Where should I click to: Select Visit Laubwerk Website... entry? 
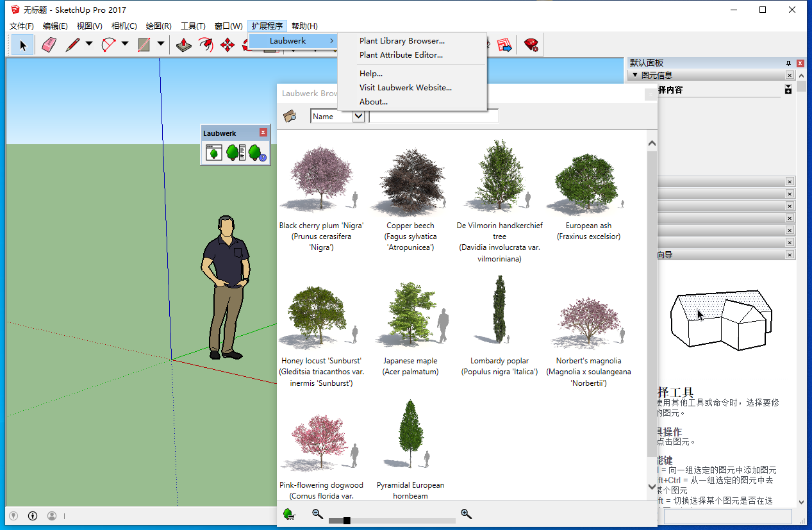click(x=406, y=88)
